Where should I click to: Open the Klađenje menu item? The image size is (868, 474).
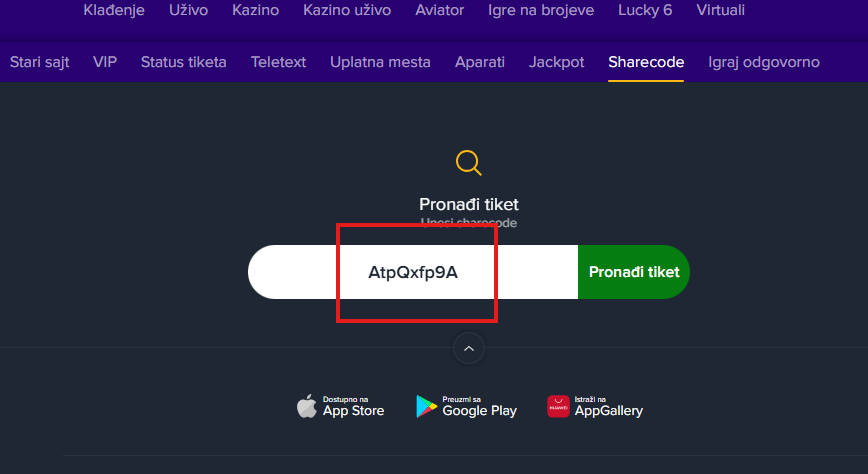pos(114,11)
